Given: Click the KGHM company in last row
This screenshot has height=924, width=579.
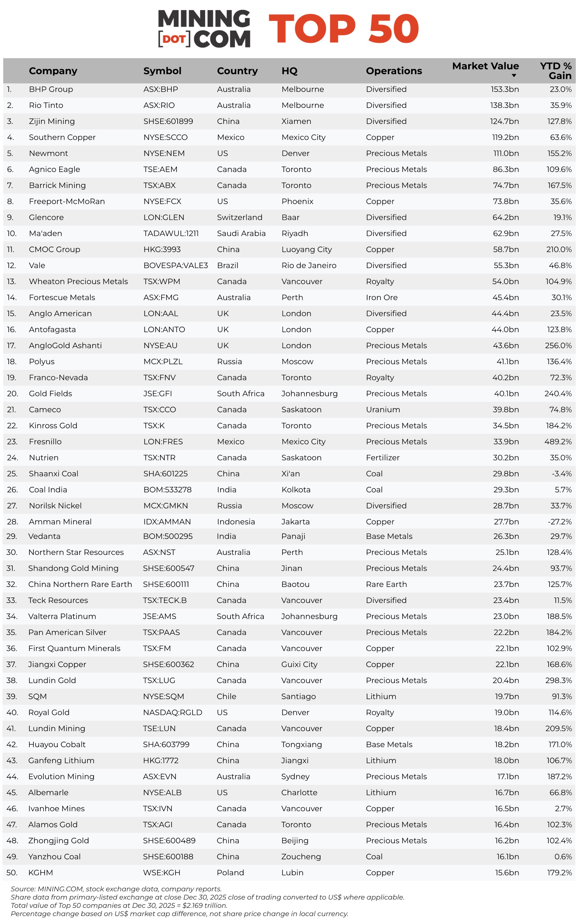Looking at the screenshot, I should coord(41,873).
